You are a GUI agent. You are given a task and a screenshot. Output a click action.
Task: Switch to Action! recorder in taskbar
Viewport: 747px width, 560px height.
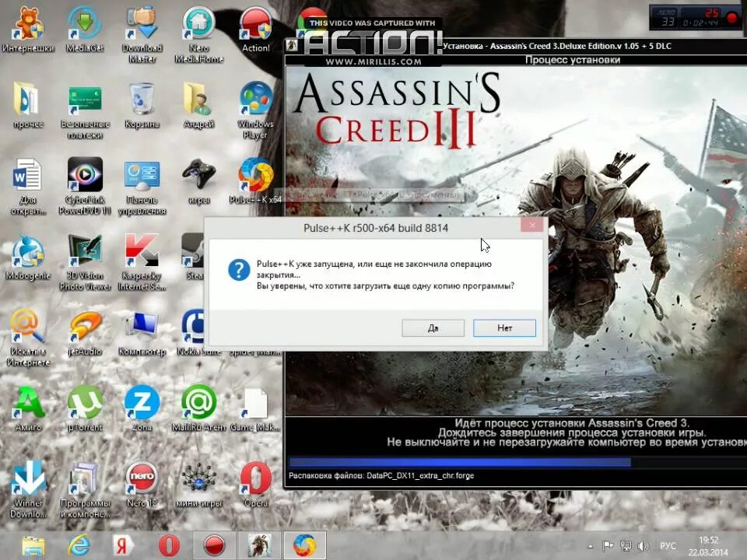[x=214, y=546]
